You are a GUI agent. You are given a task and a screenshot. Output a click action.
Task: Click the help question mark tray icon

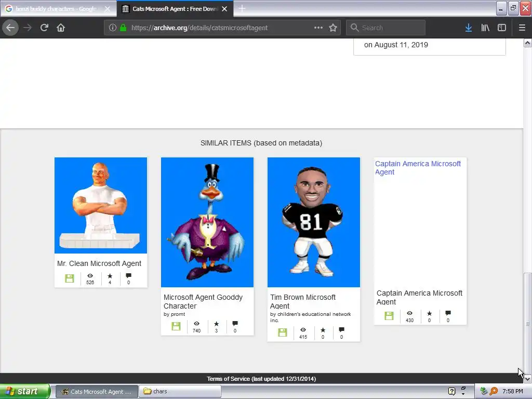point(451,391)
